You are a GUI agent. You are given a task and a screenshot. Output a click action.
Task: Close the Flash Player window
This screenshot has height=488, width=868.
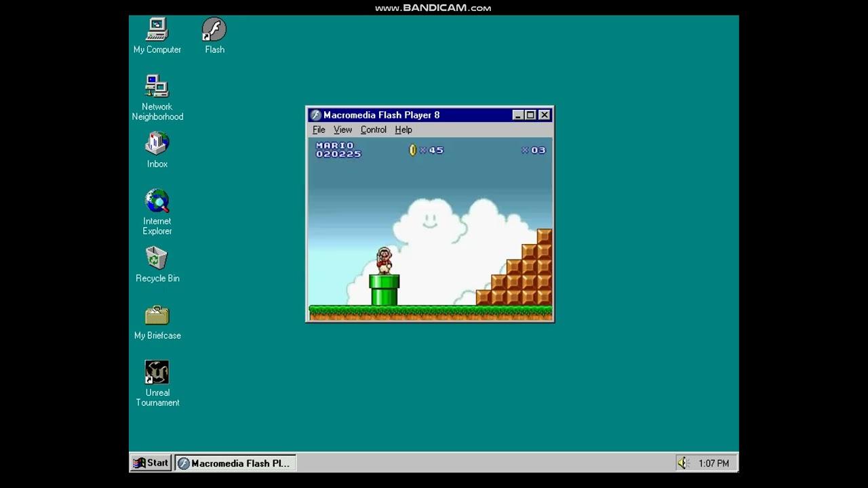[x=545, y=115]
